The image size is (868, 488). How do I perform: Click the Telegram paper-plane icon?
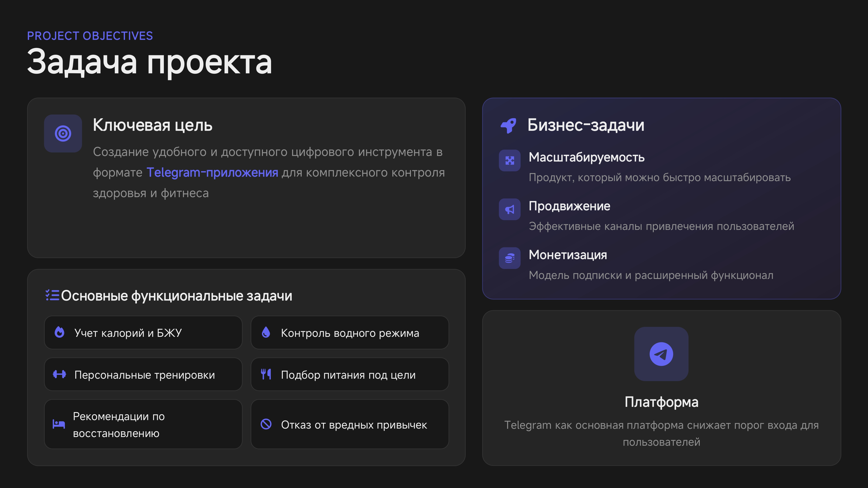point(661,354)
